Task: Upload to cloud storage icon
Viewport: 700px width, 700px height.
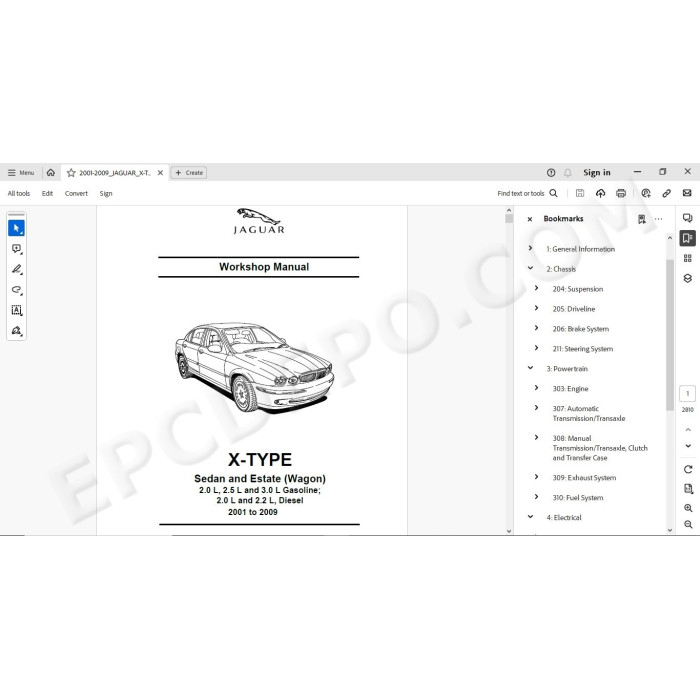Action: click(x=600, y=193)
